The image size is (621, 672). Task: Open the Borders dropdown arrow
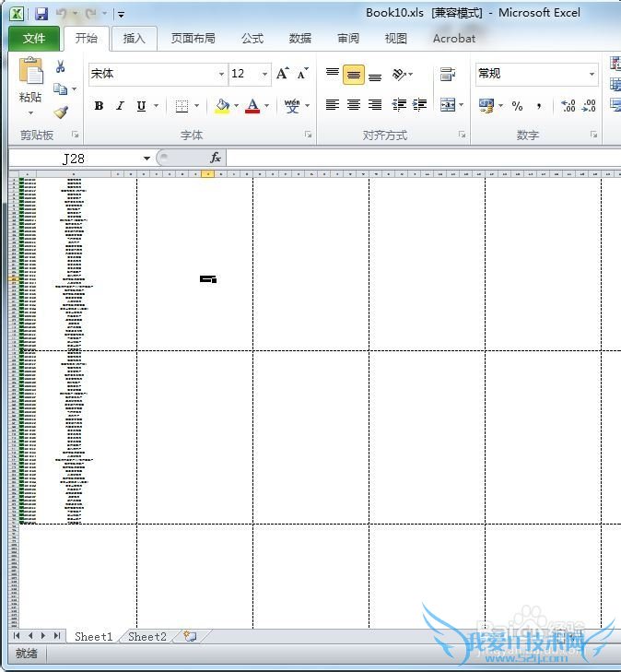197,105
